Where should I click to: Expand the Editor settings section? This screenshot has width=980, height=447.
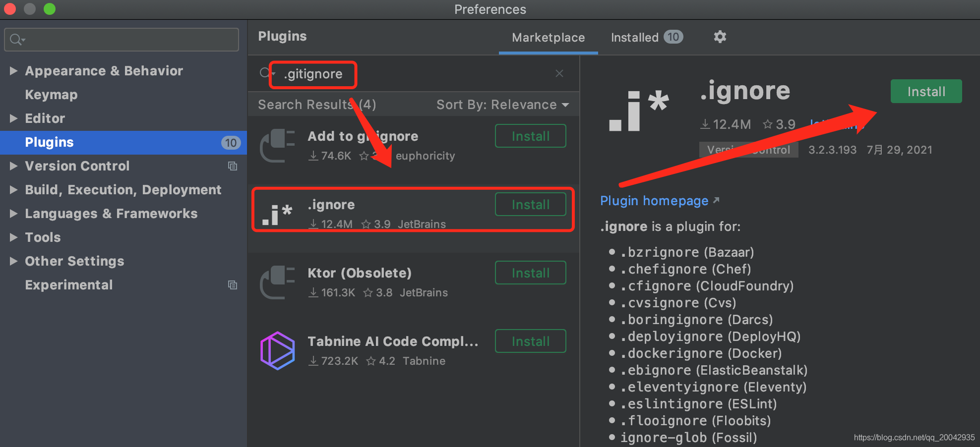13,118
